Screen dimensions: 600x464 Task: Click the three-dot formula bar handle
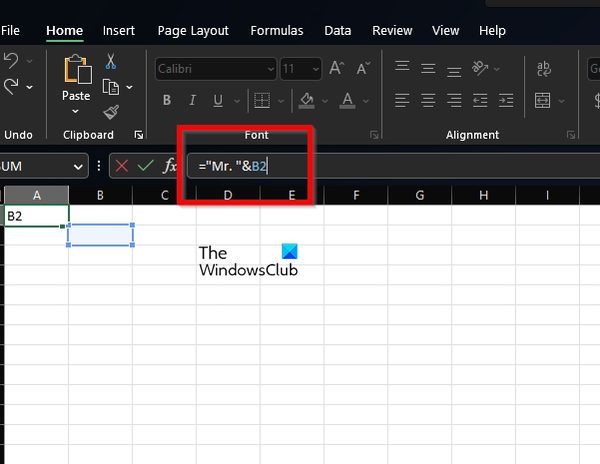pos(99,166)
